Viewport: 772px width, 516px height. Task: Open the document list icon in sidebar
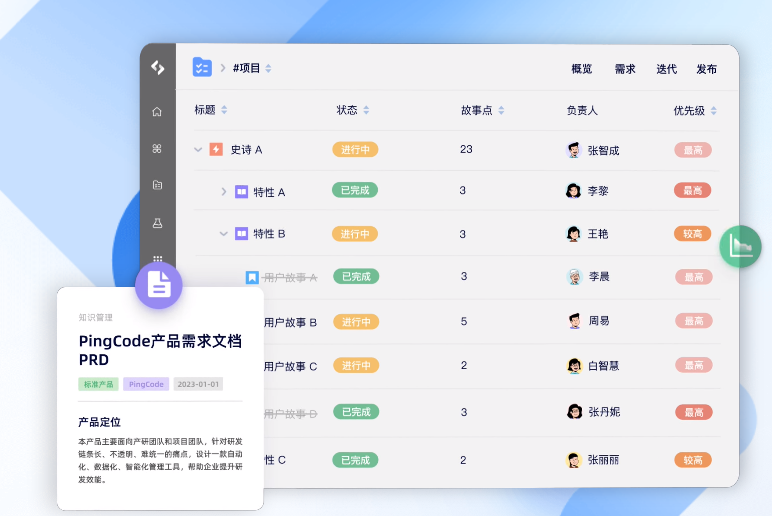click(157, 185)
